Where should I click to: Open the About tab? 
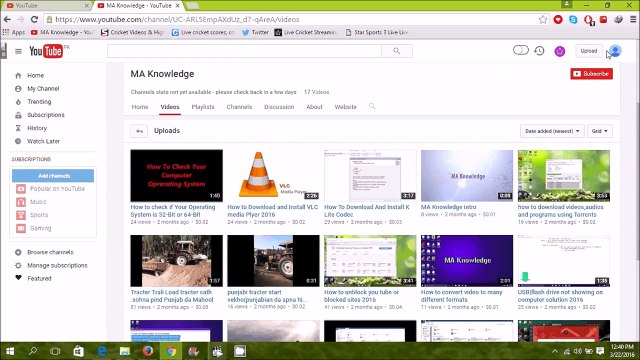pos(314,107)
